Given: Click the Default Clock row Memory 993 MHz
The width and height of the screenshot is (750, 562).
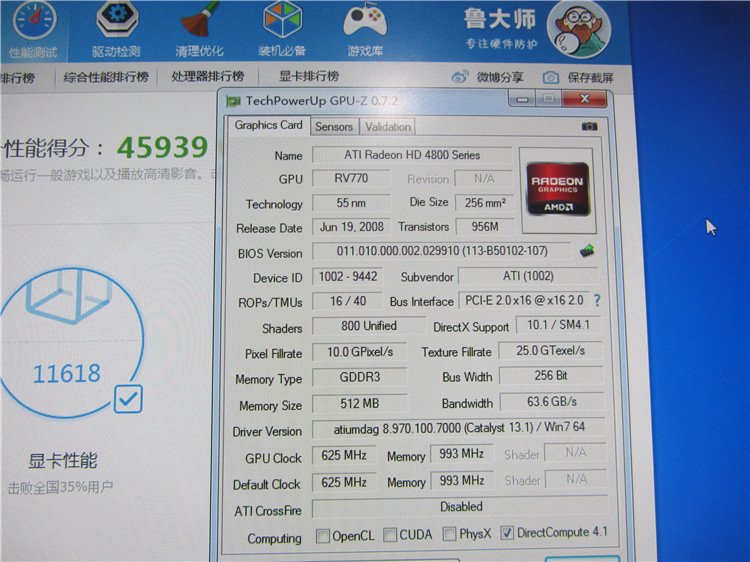Looking at the screenshot, I should click(462, 480).
